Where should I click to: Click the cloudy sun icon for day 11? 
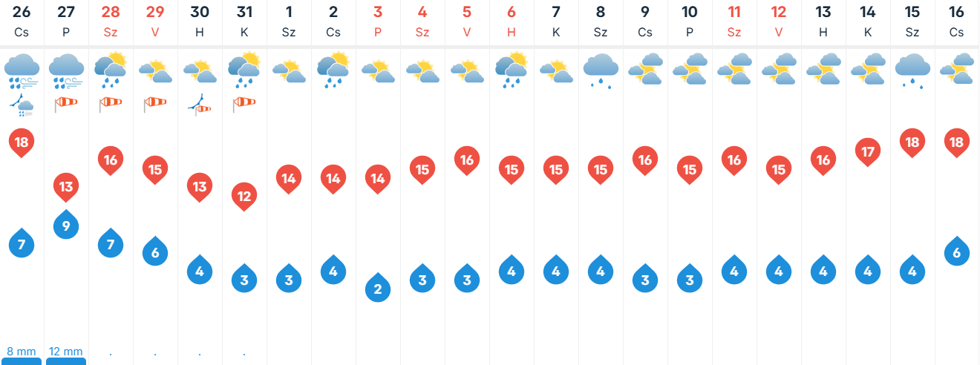point(734,70)
